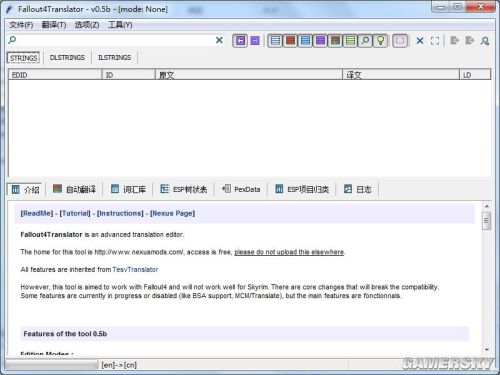Switch to the DLSTRINGS tab
Screen dimensions: 500x375
tap(67, 57)
